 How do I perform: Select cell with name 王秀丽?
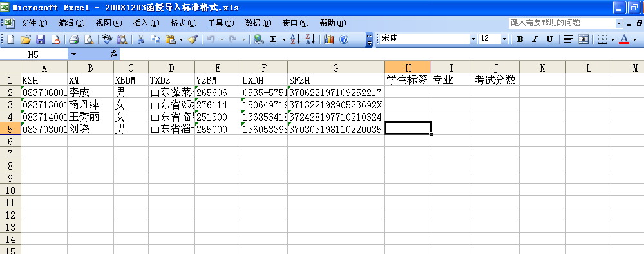(x=90, y=117)
